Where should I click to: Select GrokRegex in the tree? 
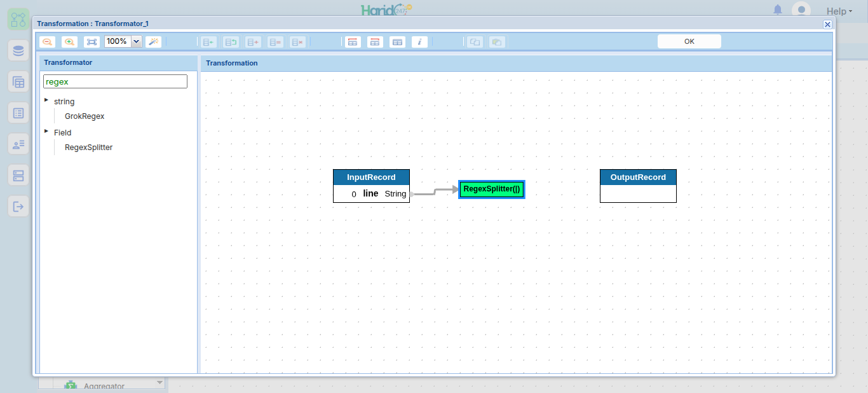(x=85, y=116)
